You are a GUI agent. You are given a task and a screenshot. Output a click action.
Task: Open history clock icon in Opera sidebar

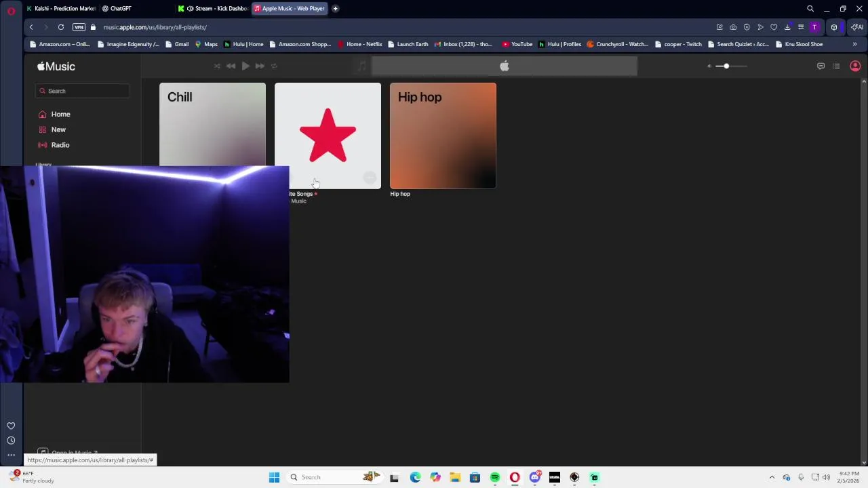click(x=11, y=441)
